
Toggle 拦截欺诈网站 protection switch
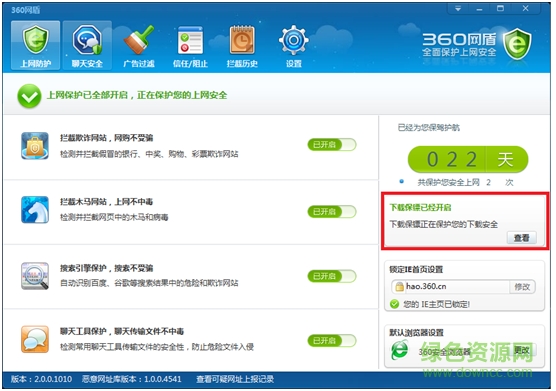(x=332, y=145)
